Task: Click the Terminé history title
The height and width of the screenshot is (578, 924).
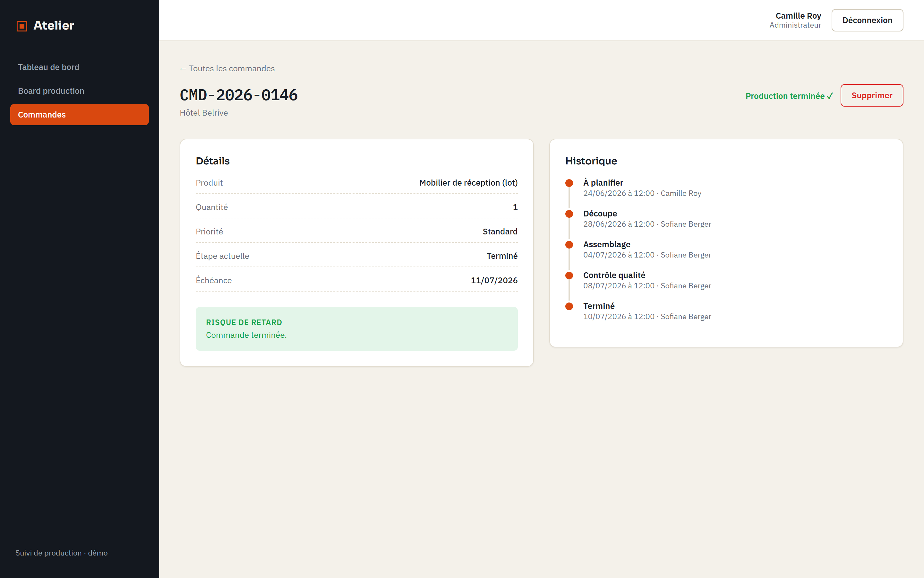Action: click(x=599, y=306)
